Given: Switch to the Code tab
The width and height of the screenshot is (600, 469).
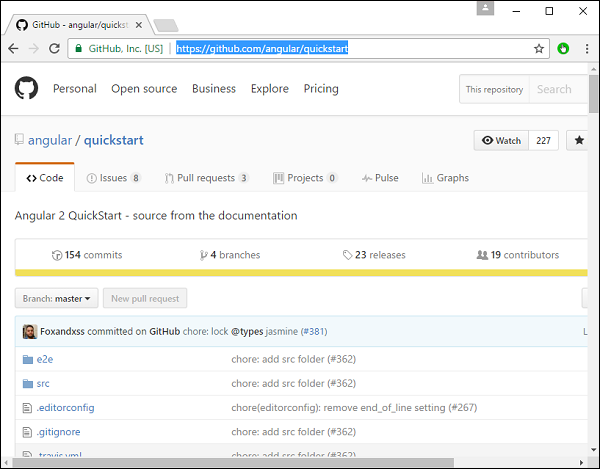Looking at the screenshot, I should point(45,178).
